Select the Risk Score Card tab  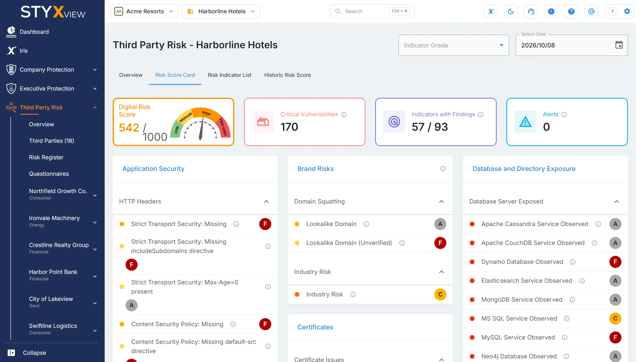tap(175, 75)
